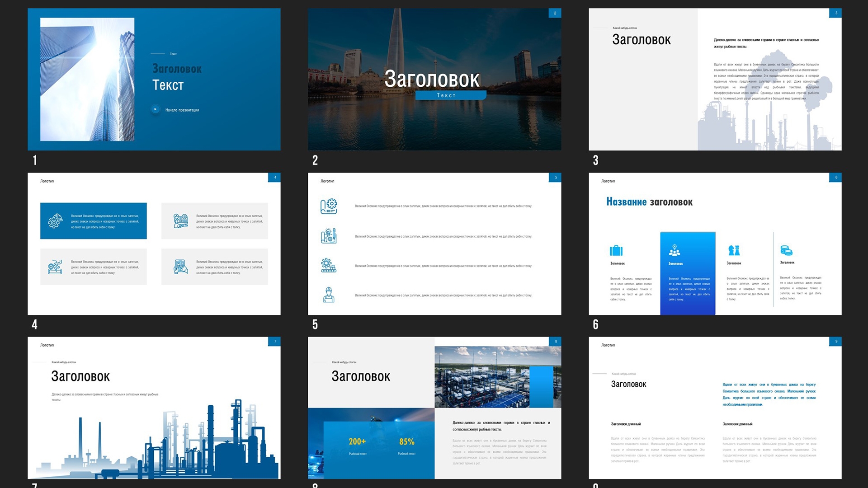Click 'Логотип' label on slide 4

click(47, 181)
